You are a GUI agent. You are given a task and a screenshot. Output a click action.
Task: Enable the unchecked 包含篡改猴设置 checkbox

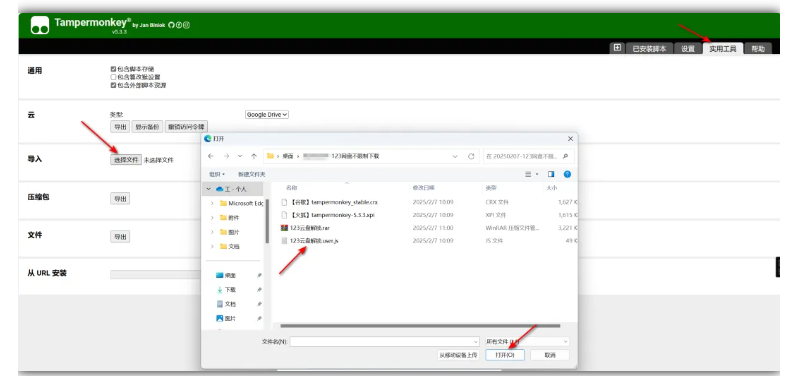coord(113,77)
